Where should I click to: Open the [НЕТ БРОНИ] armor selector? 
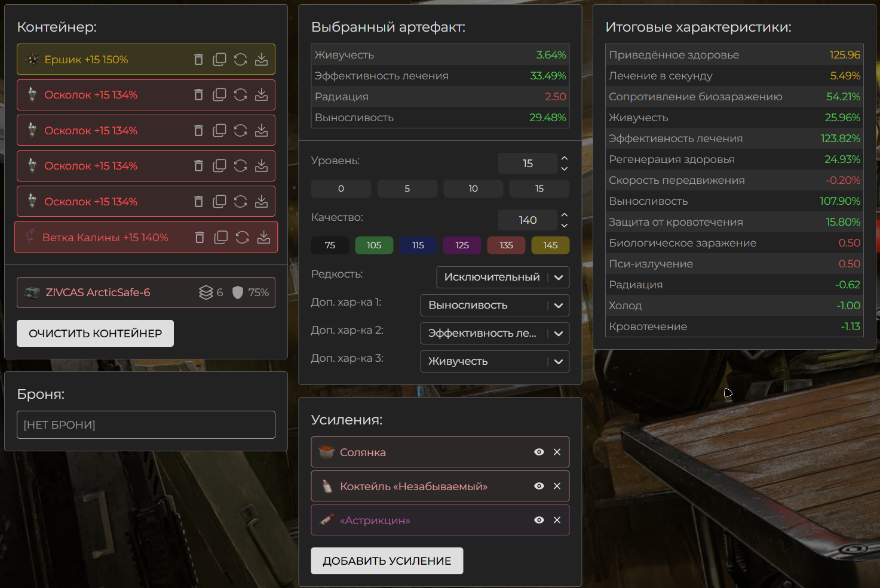coord(146,424)
